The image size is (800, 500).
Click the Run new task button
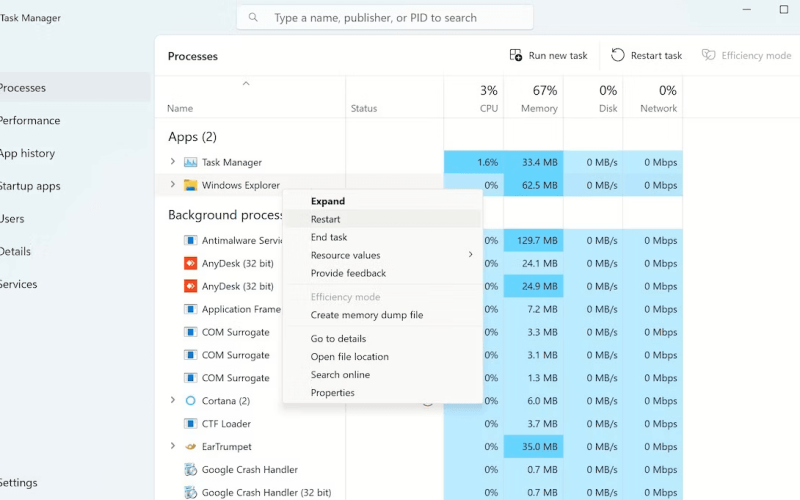coord(548,55)
